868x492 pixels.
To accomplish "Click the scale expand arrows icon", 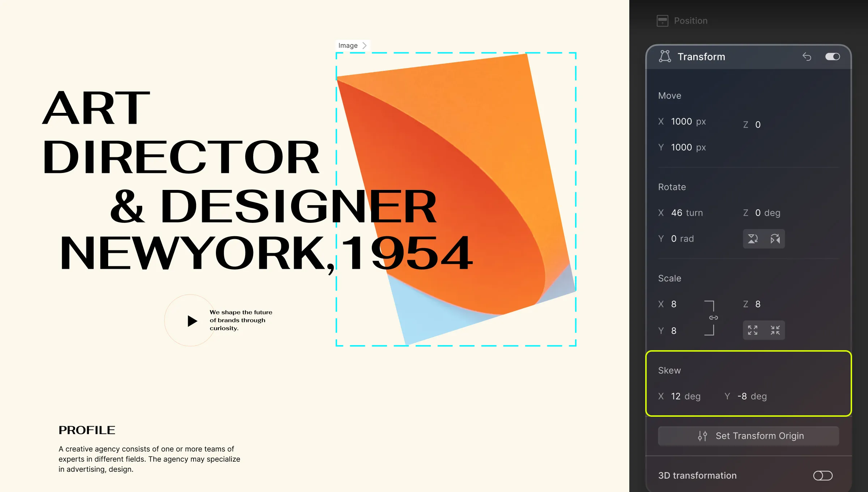I will 753,330.
